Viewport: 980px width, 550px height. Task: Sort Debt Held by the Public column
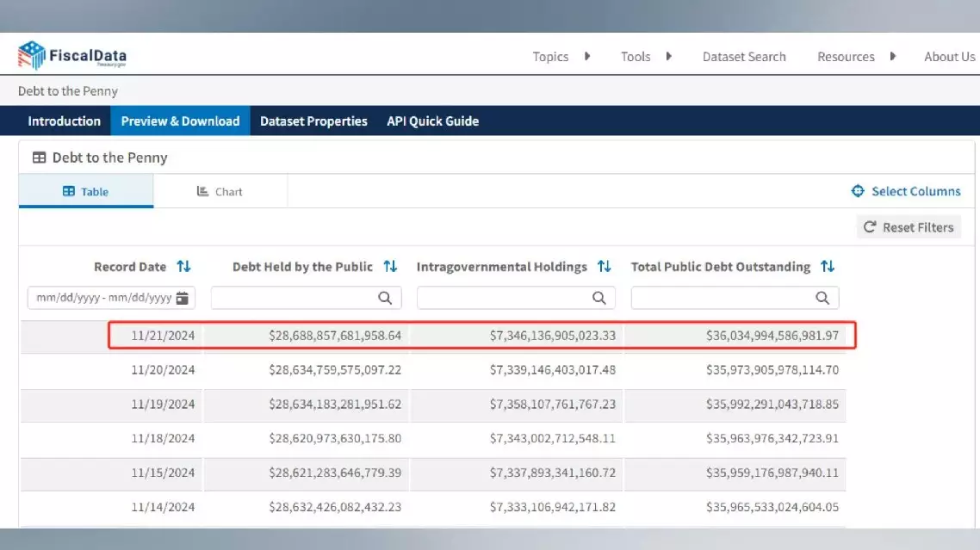tap(390, 267)
